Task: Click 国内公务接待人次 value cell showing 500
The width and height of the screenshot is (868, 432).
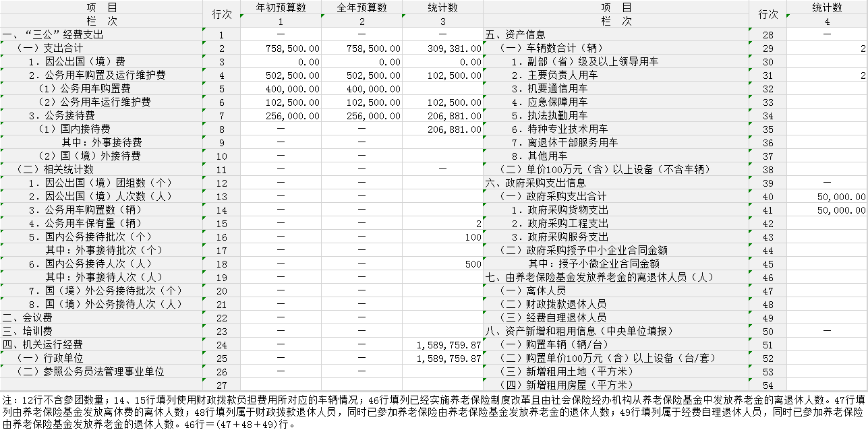Action: point(442,264)
